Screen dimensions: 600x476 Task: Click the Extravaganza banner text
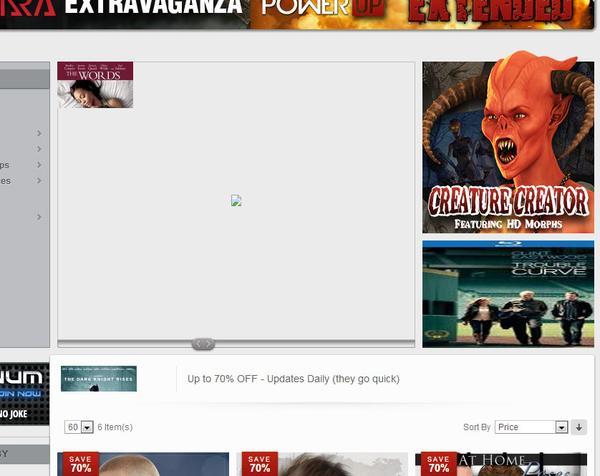153,7
